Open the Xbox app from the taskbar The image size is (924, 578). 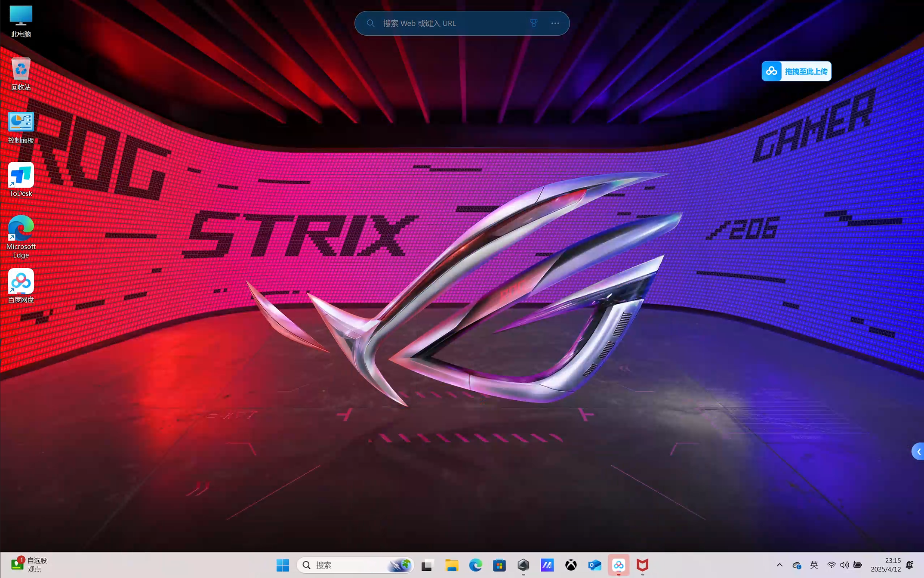point(571,565)
